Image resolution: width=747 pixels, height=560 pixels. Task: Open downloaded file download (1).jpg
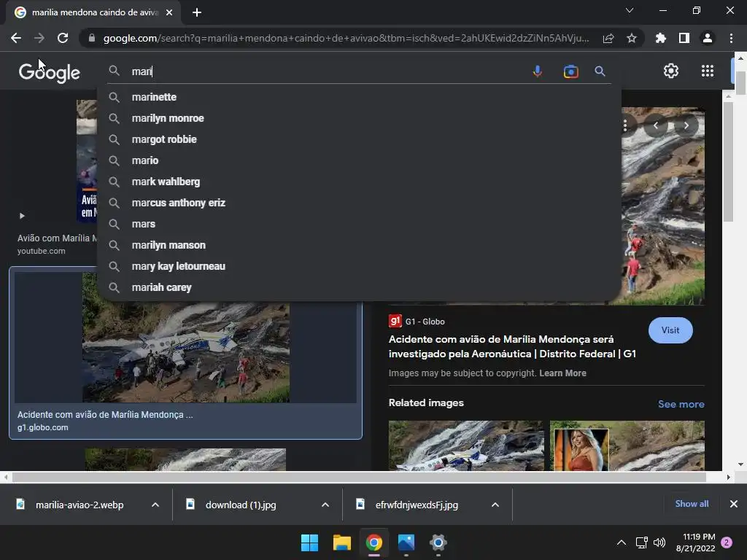pyautogui.click(x=241, y=505)
